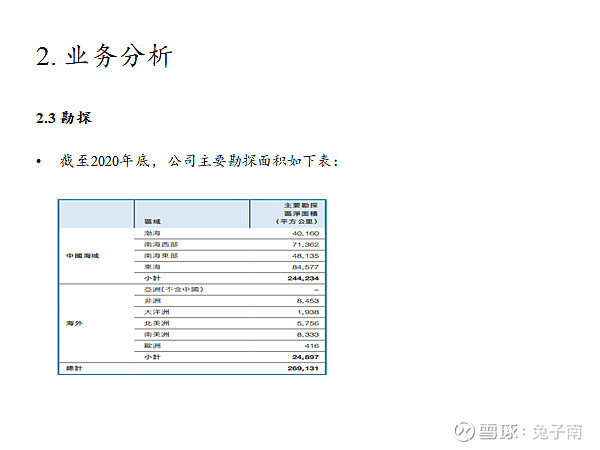Click the "歐洲" region cell
This screenshot has height=450, width=600.
coord(152,346)
